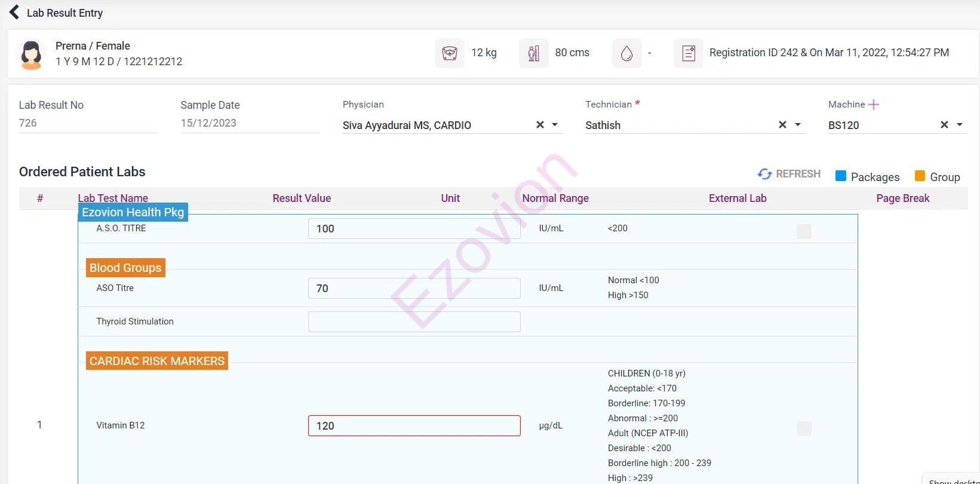Click the weight scale icon
The height and width of the screenshot is (484, 980).
(449, 53)
